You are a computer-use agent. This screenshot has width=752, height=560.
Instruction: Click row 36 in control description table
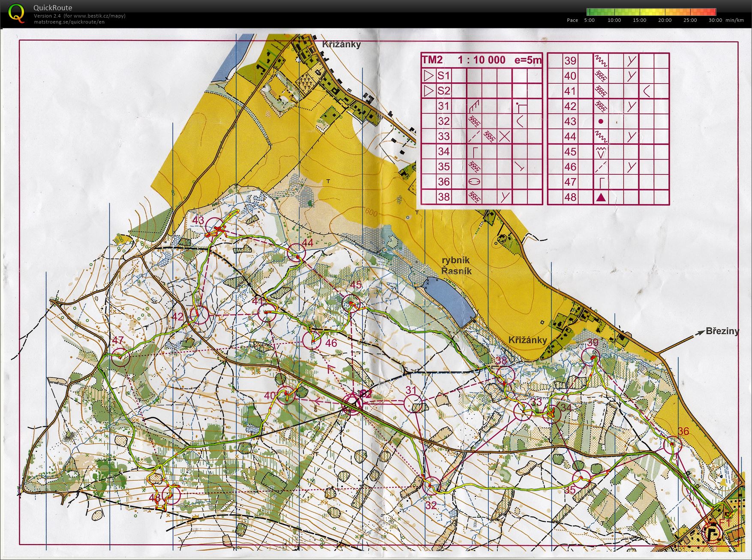point(482,182)
